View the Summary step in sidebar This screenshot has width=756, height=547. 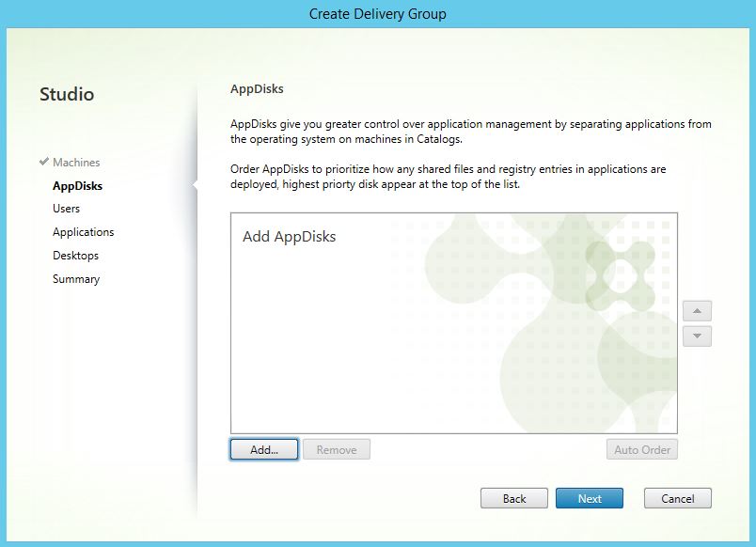(75, 279)
